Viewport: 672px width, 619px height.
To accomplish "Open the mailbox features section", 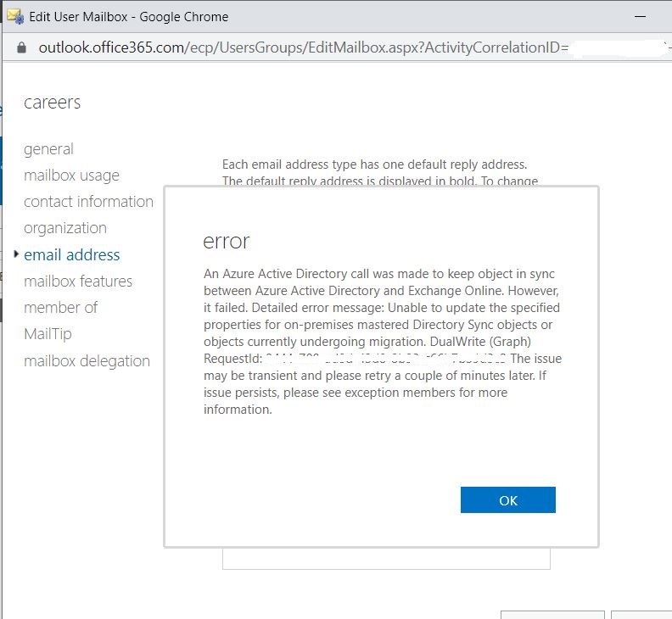I will pos(78,282).
